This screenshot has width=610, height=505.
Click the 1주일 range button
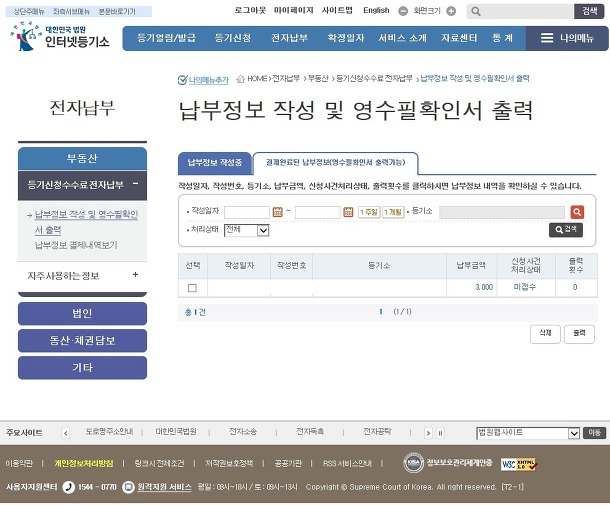coord(369,212)
